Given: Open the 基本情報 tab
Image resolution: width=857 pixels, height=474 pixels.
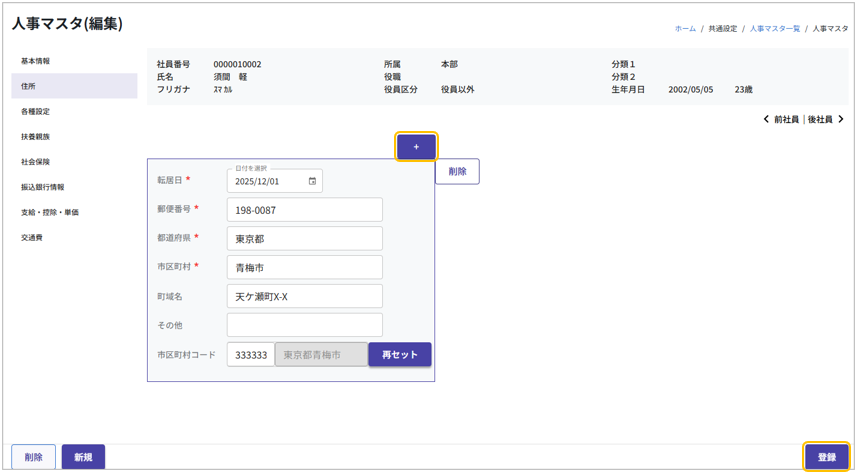Looking at the screenshot, I should 36,61.
